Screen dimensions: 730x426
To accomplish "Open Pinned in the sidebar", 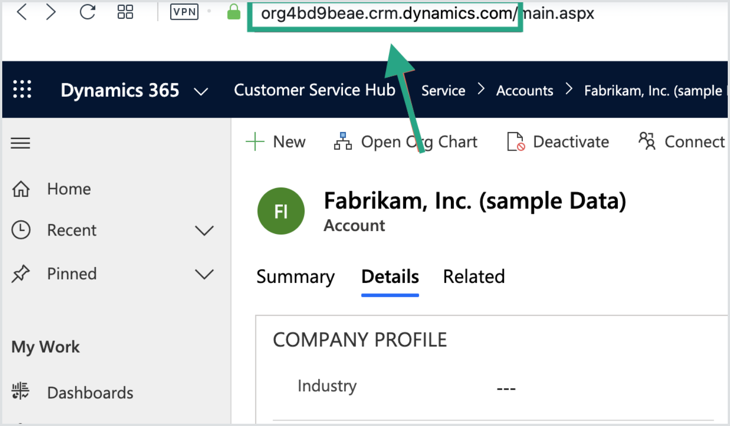I will pyautogui.click(x=72, y=274).
